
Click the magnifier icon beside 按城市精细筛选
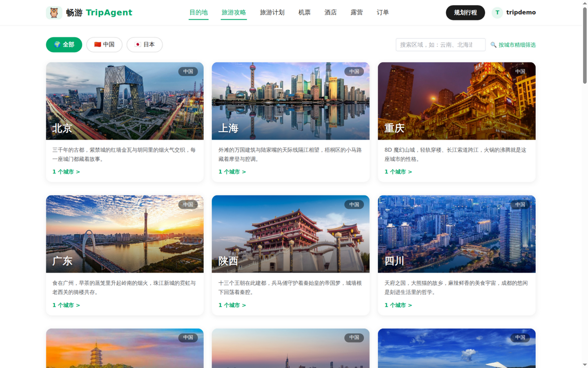tap(493, 45)
